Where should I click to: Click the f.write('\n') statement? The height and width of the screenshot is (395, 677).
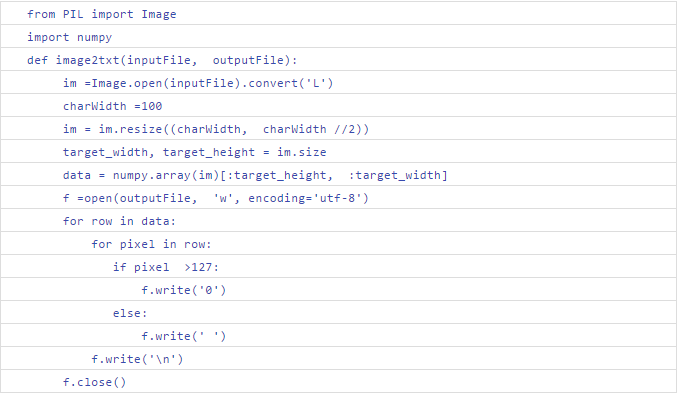[137, 359]
